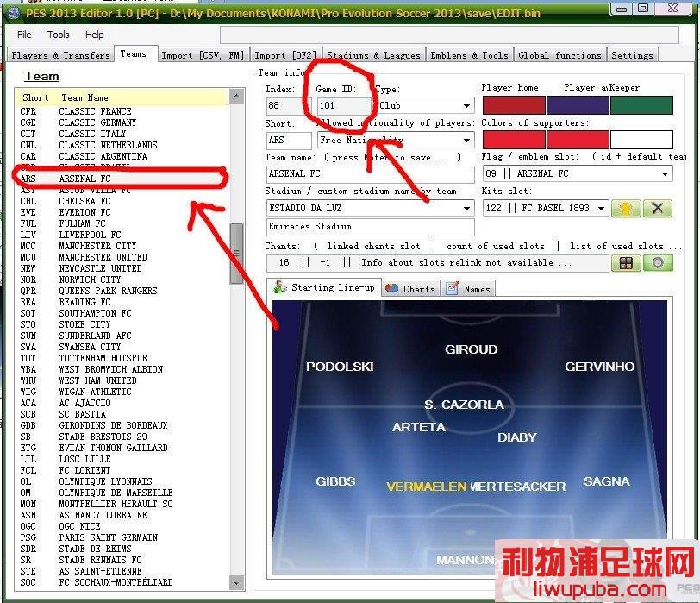This screenshot has width=700, height=603.
Task: Select WEST HAM UNITED in the team list
Action: tap(121, 380)
